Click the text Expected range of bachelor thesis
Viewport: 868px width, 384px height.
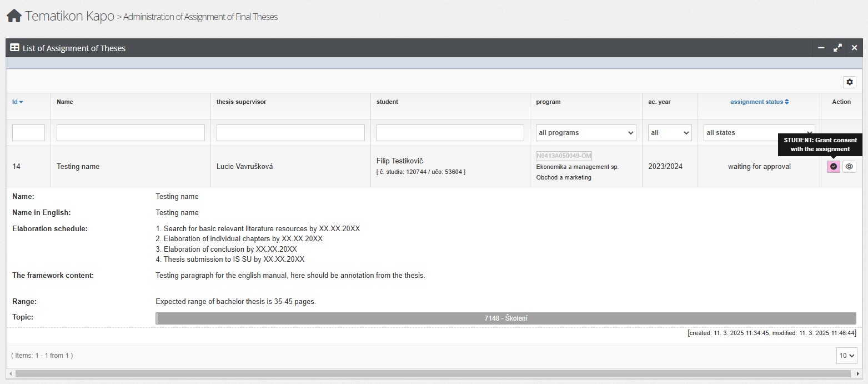(235, 302)
